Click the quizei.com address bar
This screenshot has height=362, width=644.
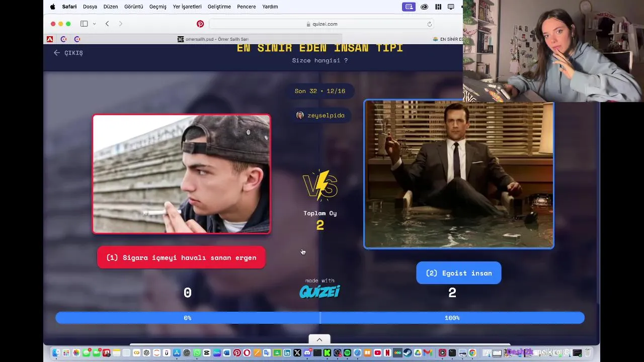click(321, 24)
